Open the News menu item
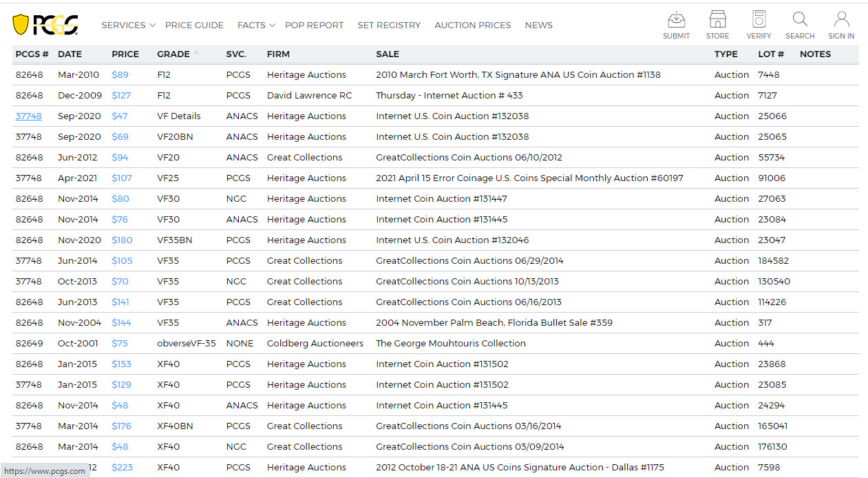The height and width of the screenshot is (478, 868). [x=538, y=25]
